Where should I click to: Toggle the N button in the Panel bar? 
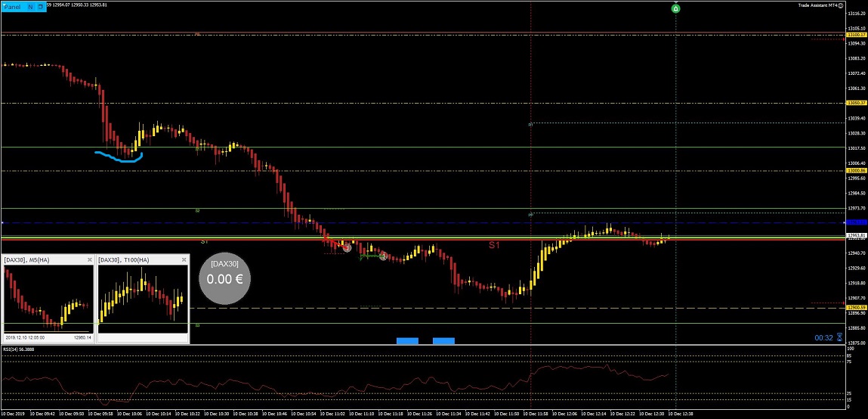pos(30,8)
